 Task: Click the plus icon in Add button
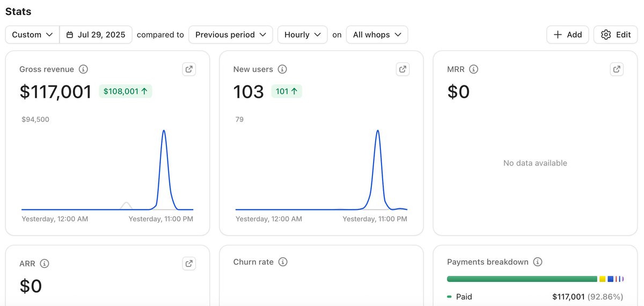(x=558, y=35)
